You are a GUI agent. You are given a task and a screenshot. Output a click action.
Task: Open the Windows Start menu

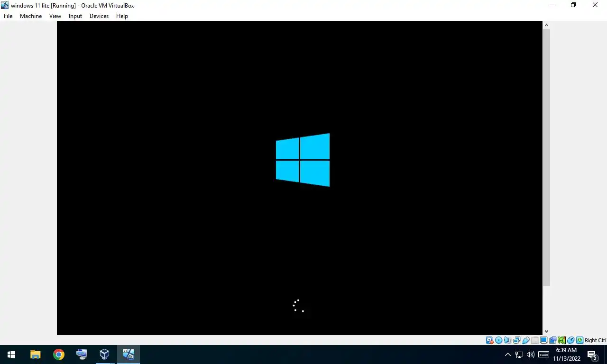click(x=11, y=355)
